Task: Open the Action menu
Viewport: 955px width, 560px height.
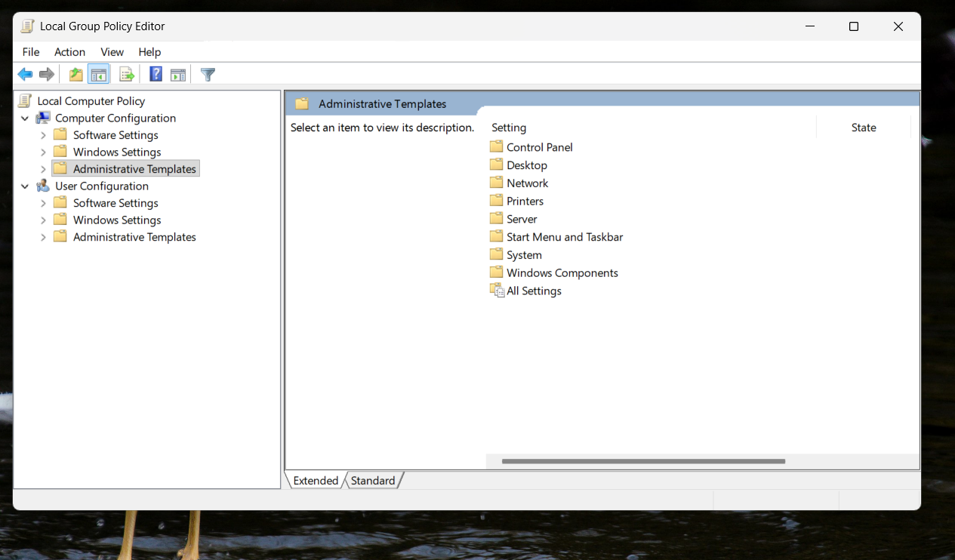Action: pos(69,52)
